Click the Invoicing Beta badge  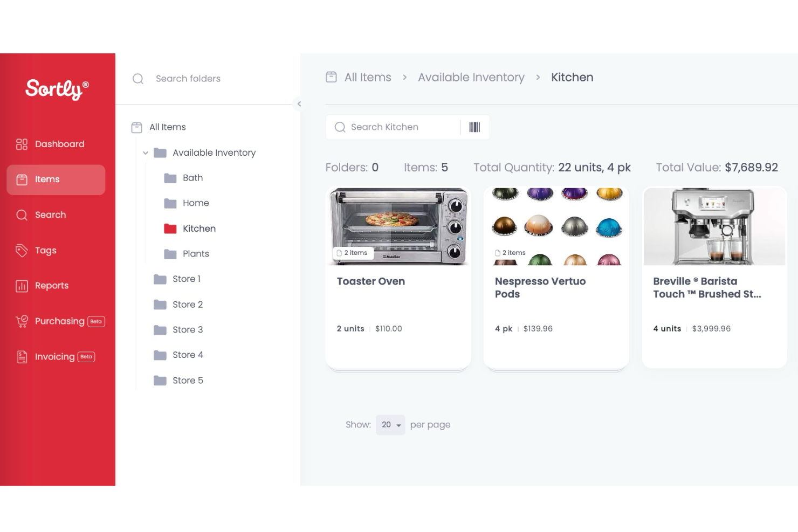(x=86, y=357)
